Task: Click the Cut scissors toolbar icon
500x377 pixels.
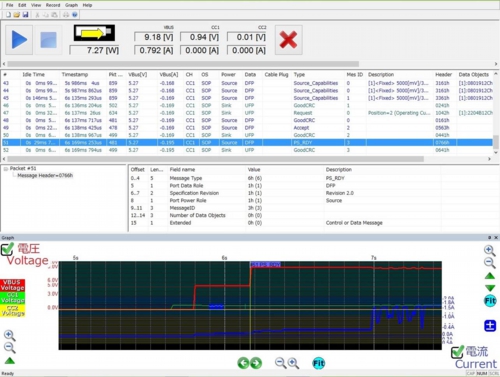Action: coord(37,15)
